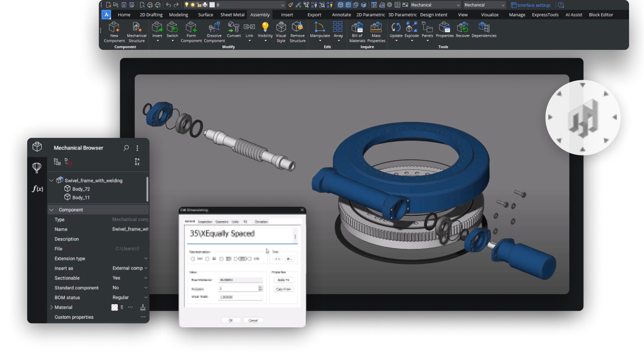Click the Mass Properties tool
Screen dimensions: 644x355
(x=376, y=32)
